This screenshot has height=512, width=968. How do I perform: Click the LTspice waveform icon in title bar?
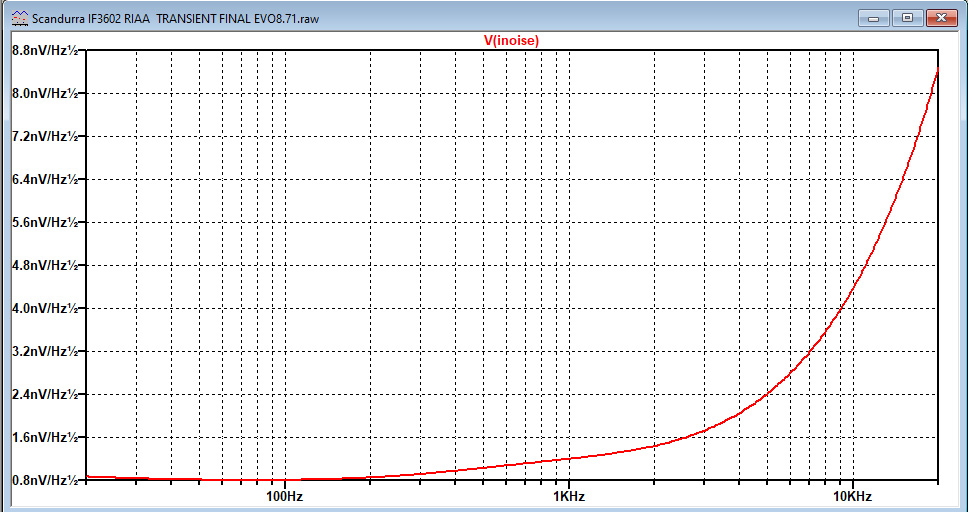20,18
